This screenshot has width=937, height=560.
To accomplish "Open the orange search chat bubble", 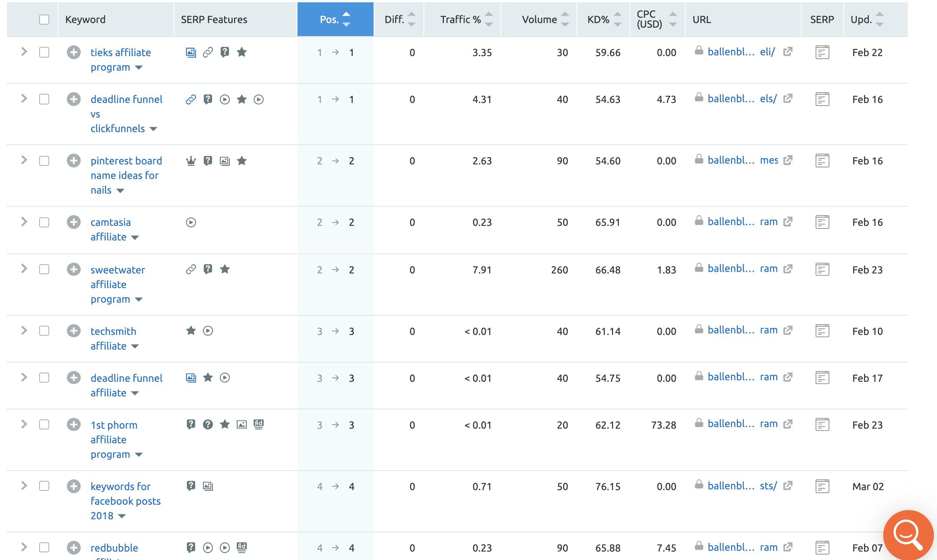I will click(908, 535).
